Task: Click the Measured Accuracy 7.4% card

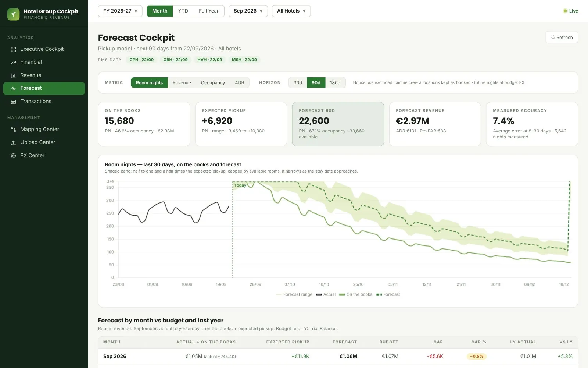Action: pos(532,124)
